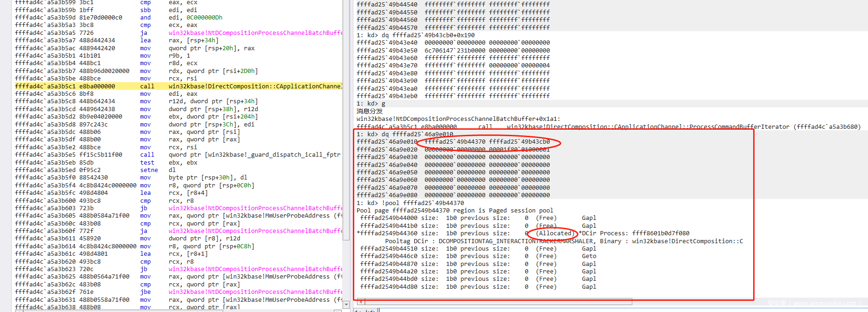Click the circled (Allocated) pool entry text
This screenshot has height=312, width=868.
coord(555,233)
